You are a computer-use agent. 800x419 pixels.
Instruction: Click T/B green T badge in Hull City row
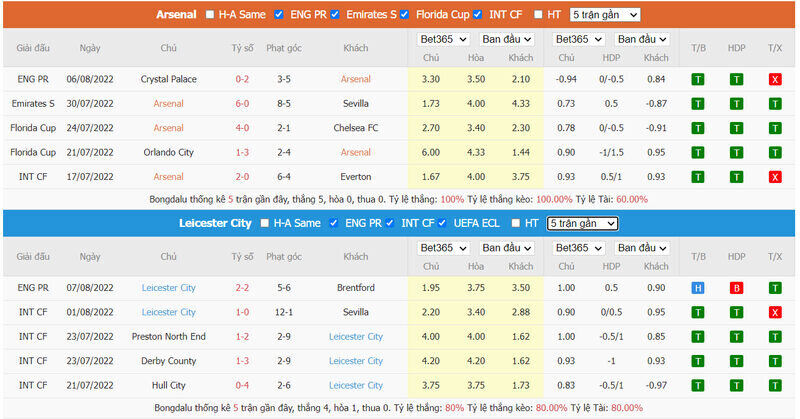coord(697,386)
